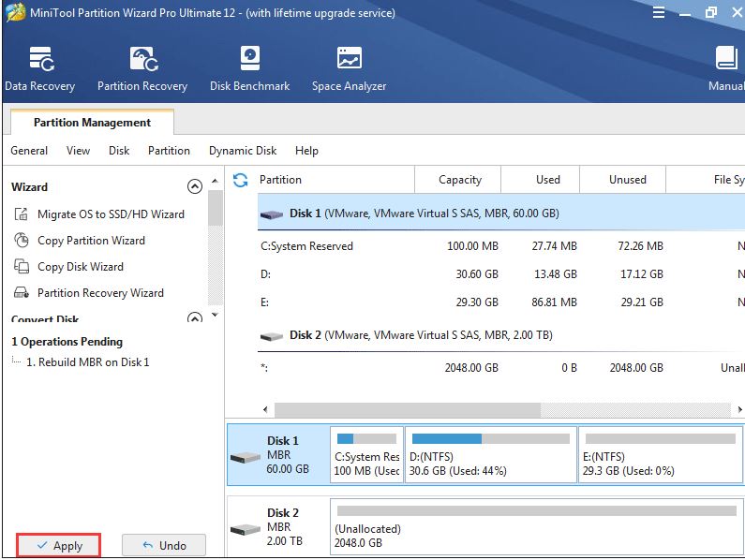Click the 86.81 MB used cell
This screenshot has height=560, width=745.
pyautogui.click(x=554, y=302)
